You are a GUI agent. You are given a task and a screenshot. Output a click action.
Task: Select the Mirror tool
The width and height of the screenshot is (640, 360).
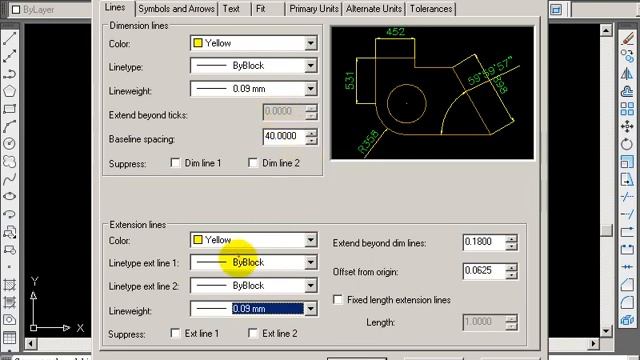(x=627, y=73)
